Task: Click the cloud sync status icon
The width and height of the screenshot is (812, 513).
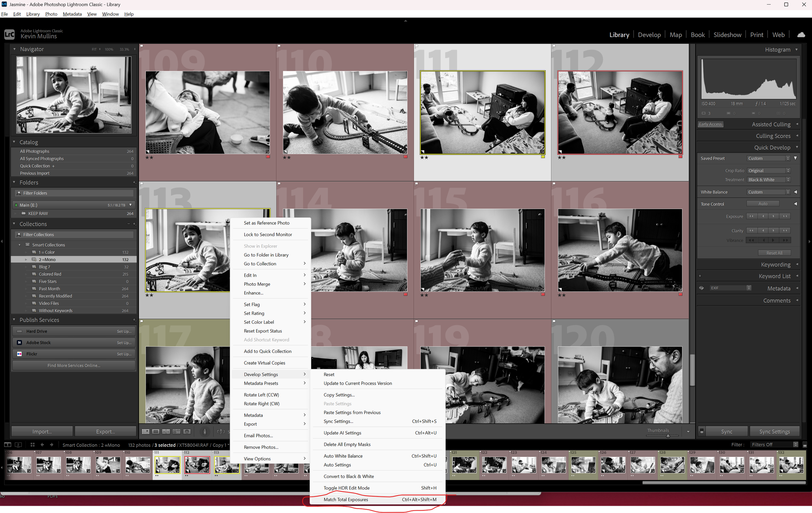Action: 801,34
